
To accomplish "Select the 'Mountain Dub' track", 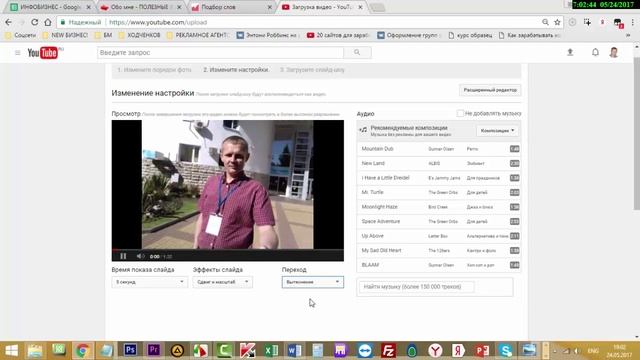I will coord(439,149).
